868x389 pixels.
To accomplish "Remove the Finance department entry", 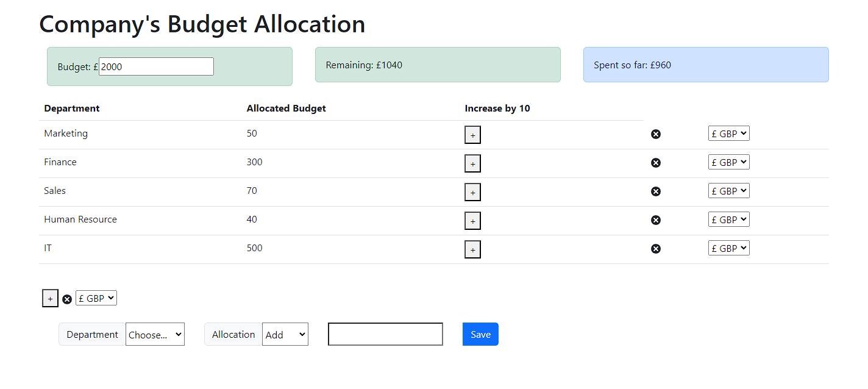I will [x=656, y=162].
